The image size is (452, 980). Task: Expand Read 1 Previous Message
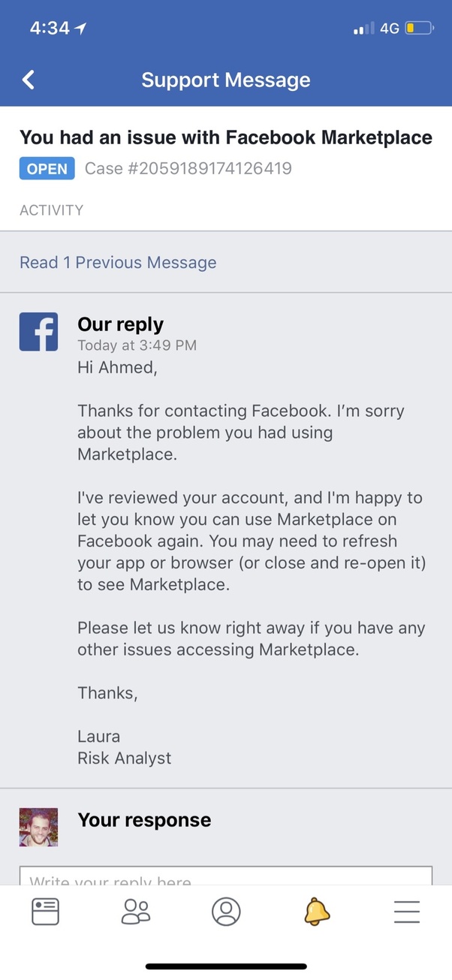(118, 262)
